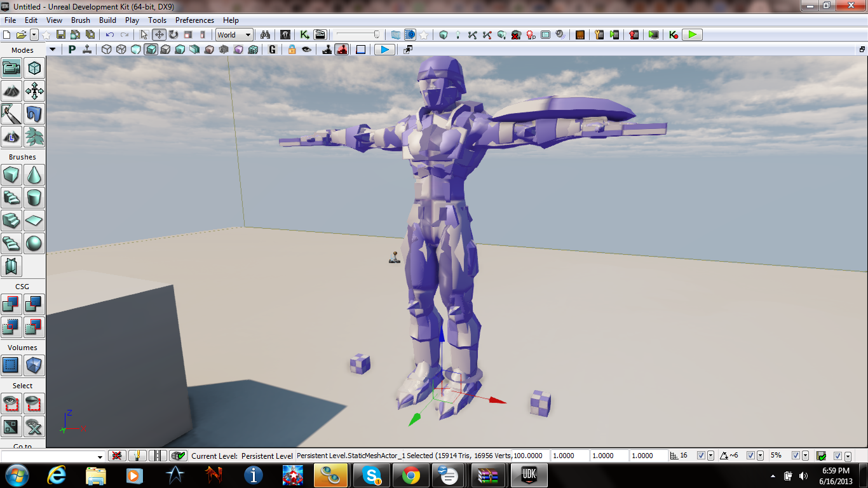
Task: Toggle the autosave checkbox at status bar end
Action: pos(837,456)
